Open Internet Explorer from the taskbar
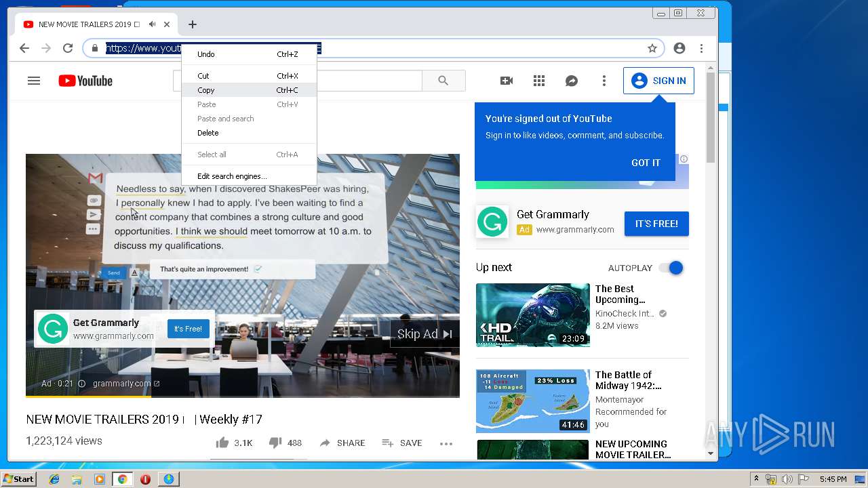Image resolution: width=868 pixels, height=488 pixels. click(x=54, y=479)
